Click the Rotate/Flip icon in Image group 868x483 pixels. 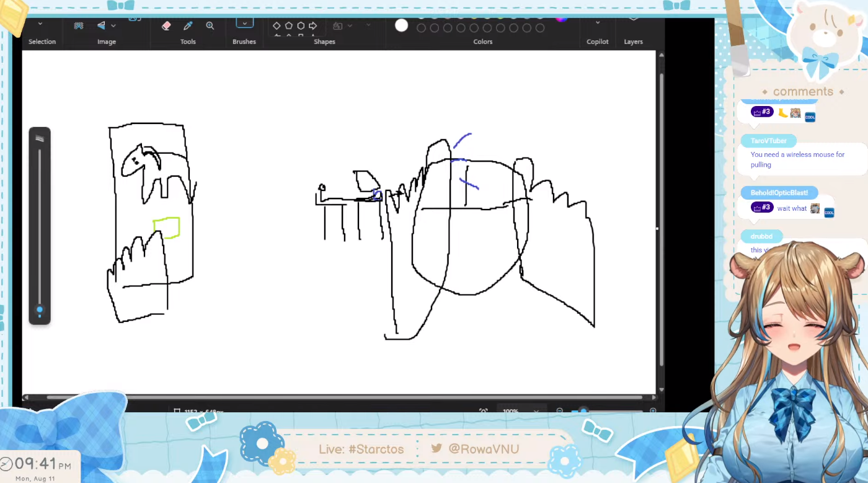click(x=101, y=25)
